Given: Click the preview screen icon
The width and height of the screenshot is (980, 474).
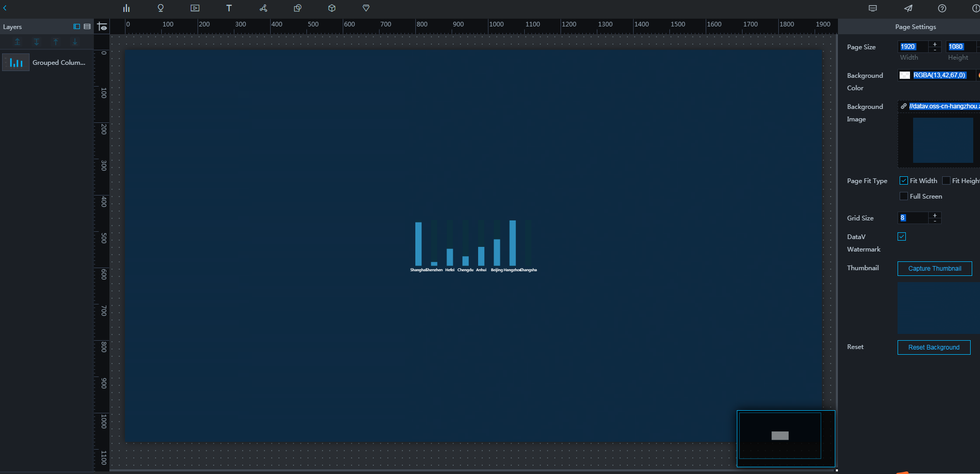Looking at the screenshot, I should point(873,8).
